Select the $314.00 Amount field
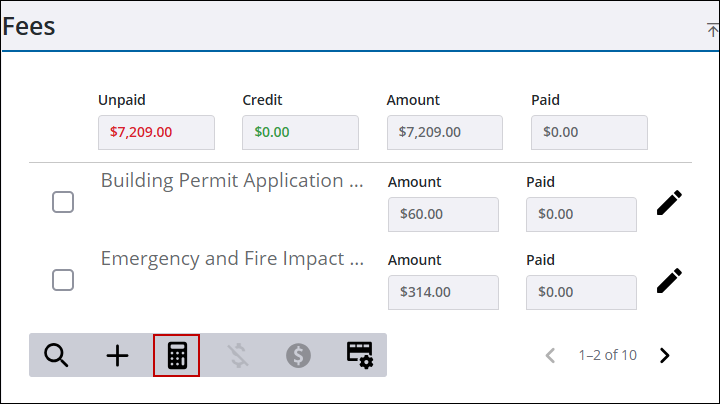Image resolution: width=720 pixels, height=404 pixels. (x=443, y=292)
